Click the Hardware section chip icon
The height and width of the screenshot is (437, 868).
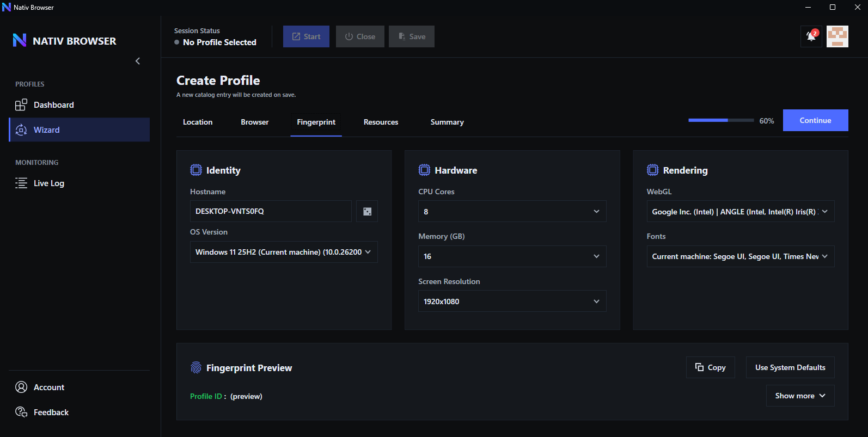coord(424,170)
